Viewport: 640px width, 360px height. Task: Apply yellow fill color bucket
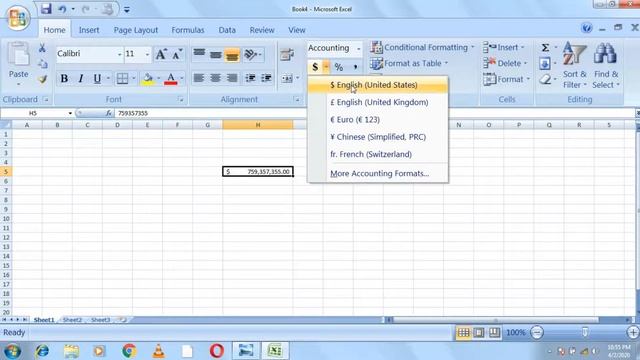[148, 78]
